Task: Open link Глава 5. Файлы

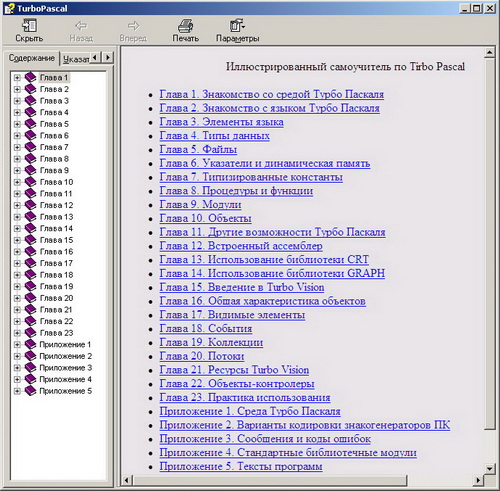Action: click(198, 149)
